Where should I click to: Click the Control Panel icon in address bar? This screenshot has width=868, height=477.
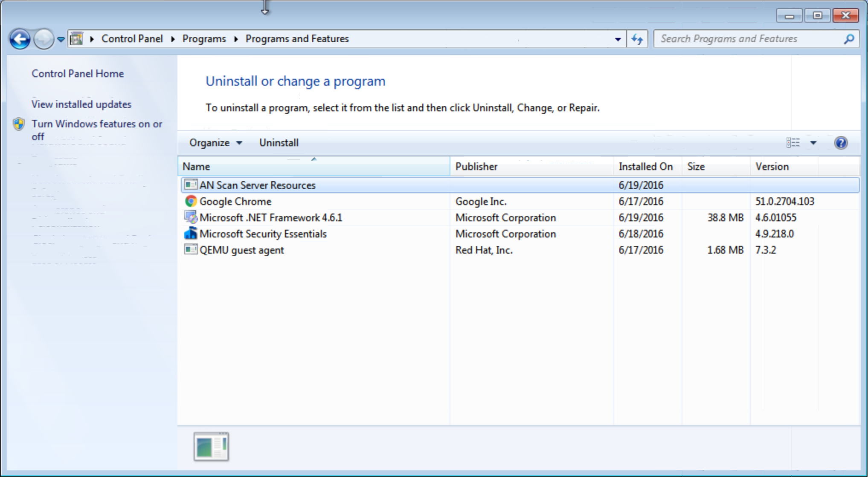[x=76, y=39]
